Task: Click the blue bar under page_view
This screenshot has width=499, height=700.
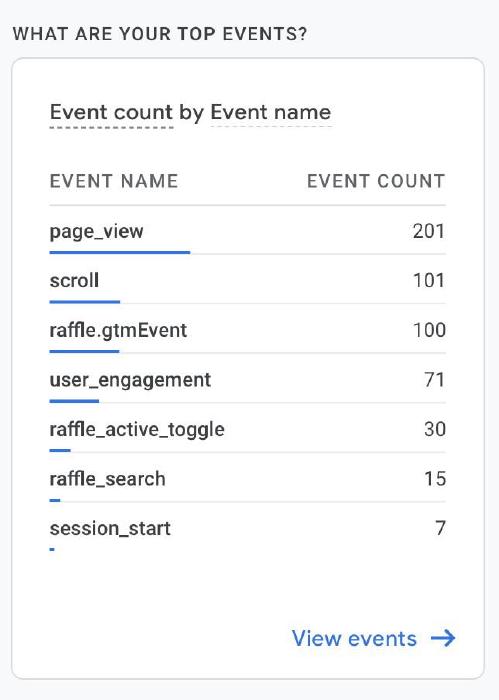Action: click(120, 252)
